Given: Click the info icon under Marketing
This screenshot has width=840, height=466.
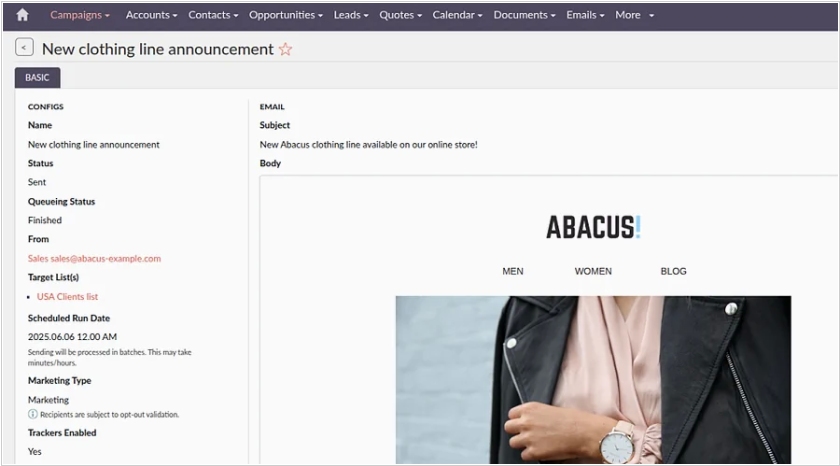Looking at the screenshot, I should 33,414.
